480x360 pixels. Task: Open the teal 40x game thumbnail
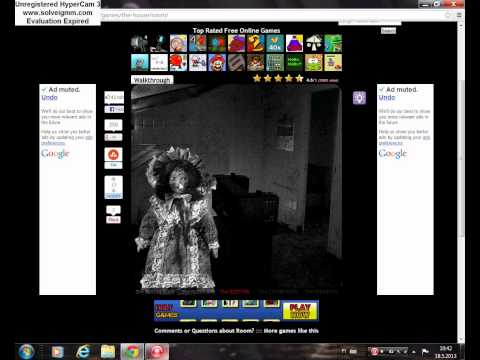coord(275,43)
